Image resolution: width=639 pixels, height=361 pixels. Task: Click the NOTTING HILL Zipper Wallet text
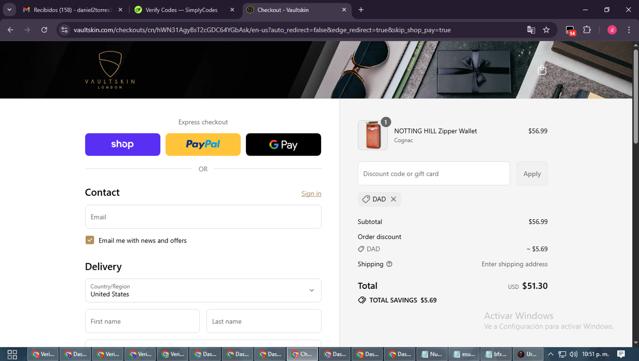435,131
